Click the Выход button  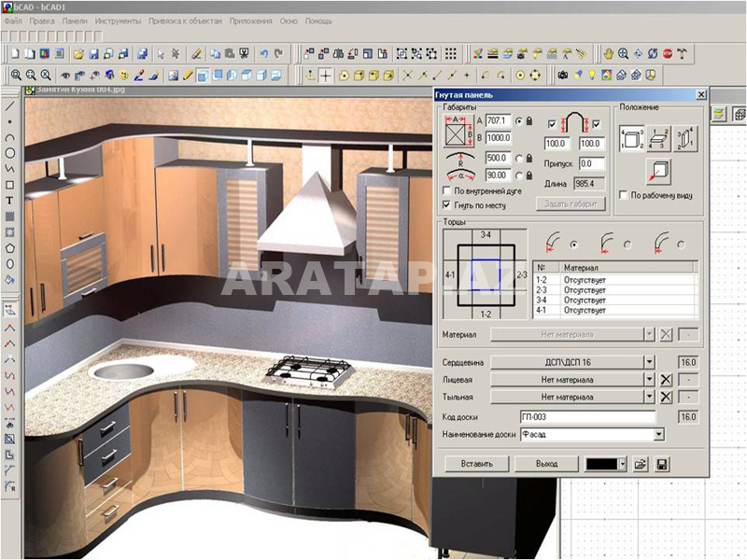(546, 464)
